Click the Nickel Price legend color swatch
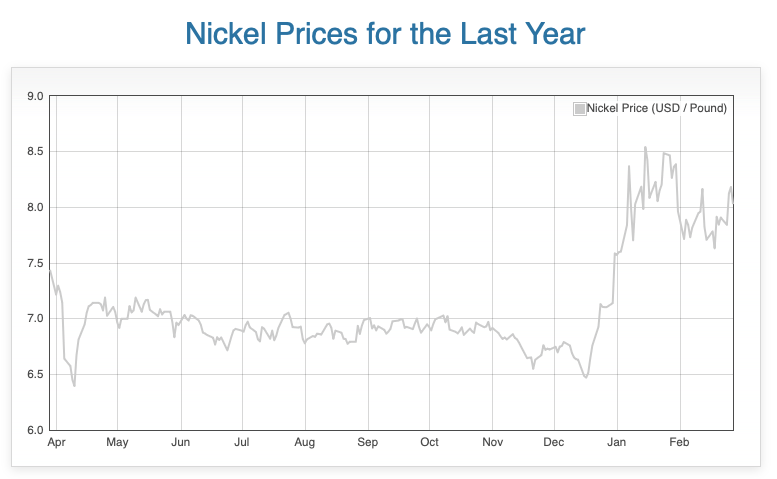Screen dimensions: 777x479 (x=579, y=108)
